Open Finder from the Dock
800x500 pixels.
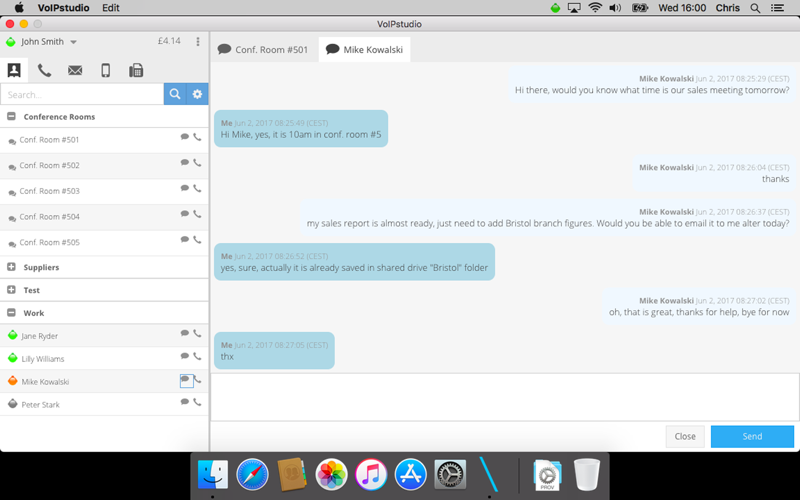213,474
